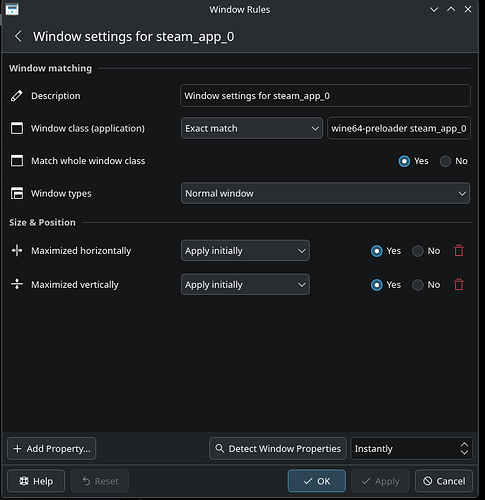Go back using the header arrow
The image size is (485, 500).
tap(18, 36)
